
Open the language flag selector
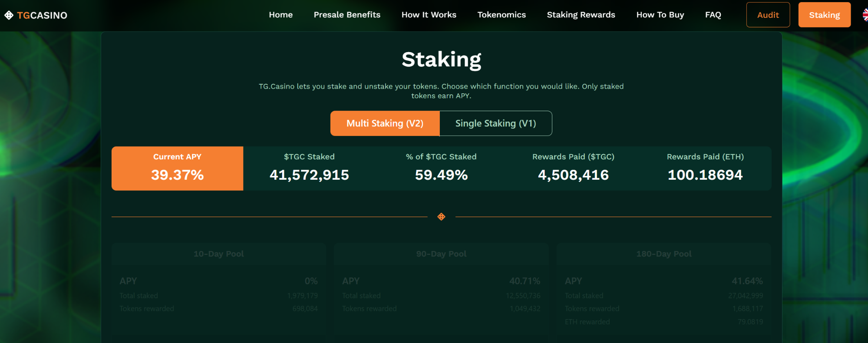click(865, 15)
